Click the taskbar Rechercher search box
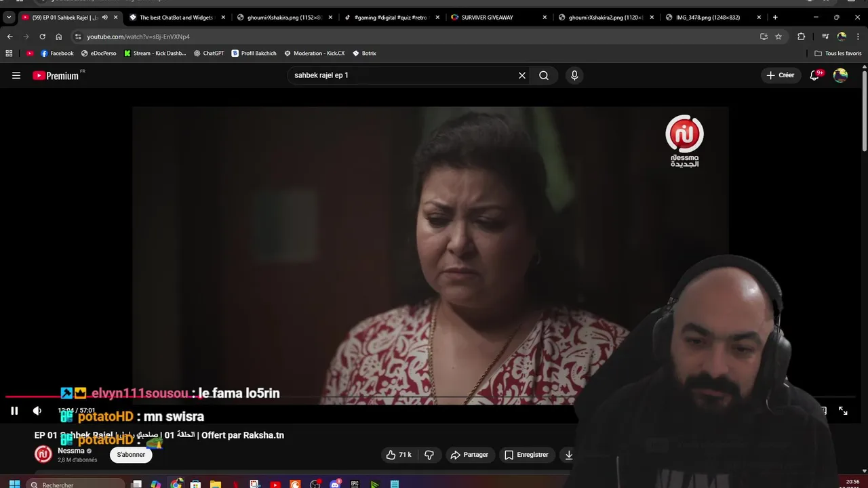The image size is (868, 488). [x=77, y=485]
